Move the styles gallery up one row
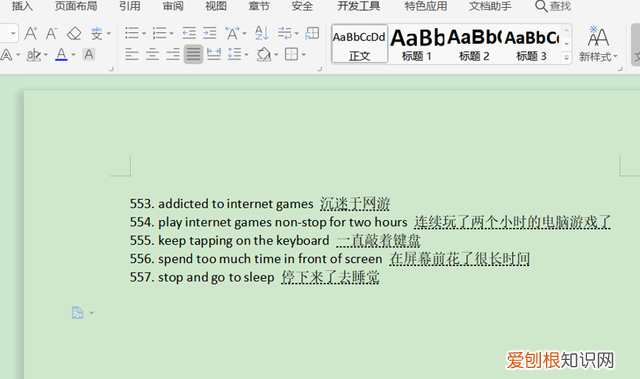This screenshot has width=640, height=379. 567,31
